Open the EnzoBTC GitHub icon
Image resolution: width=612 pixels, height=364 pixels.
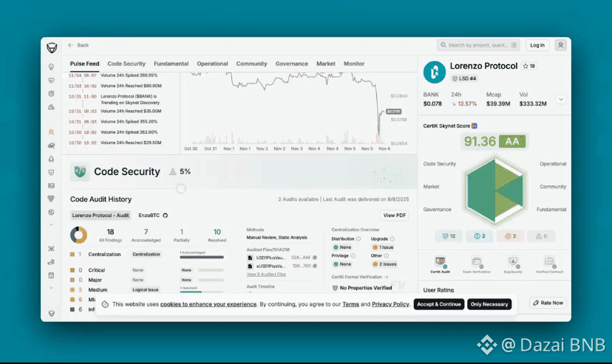coord(165,215)
